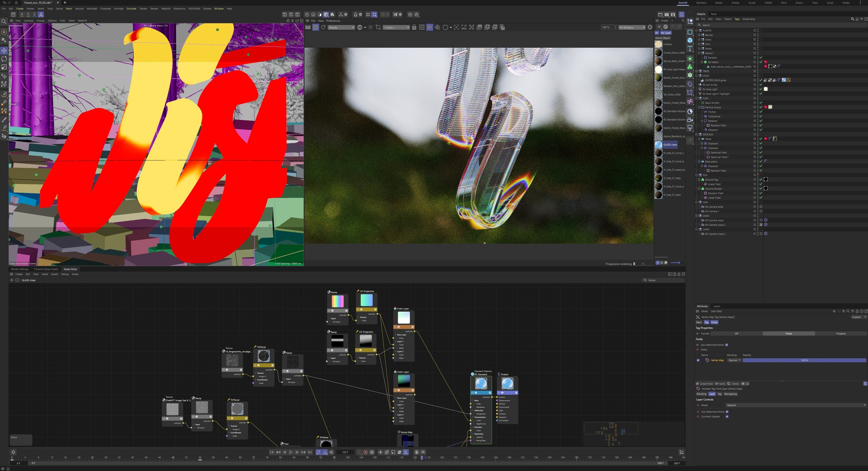This screenshot has width=868, height=471.
Task: Search in the Object Manager
Action: tap(781, 25)
